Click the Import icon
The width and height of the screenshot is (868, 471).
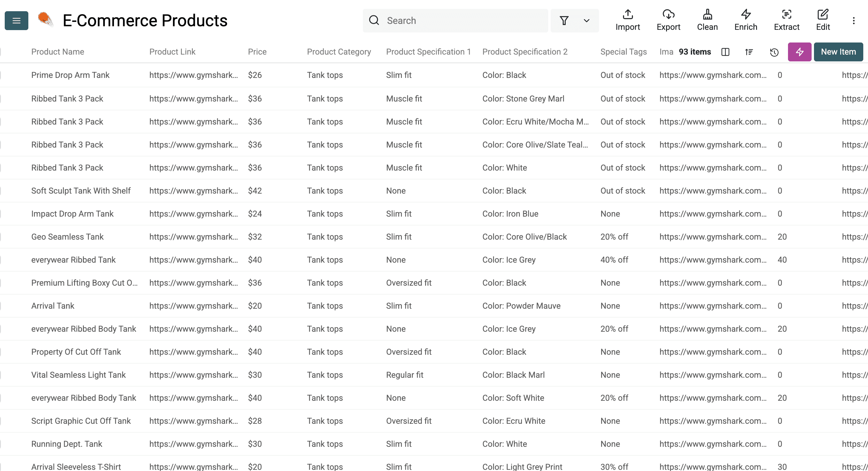click(x=627, y=19)
